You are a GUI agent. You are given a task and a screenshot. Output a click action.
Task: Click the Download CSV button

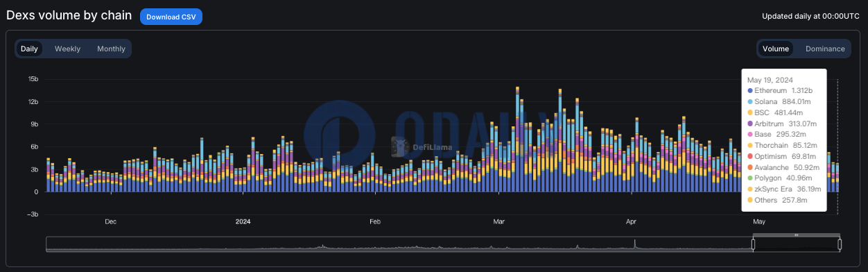(171, 17)
